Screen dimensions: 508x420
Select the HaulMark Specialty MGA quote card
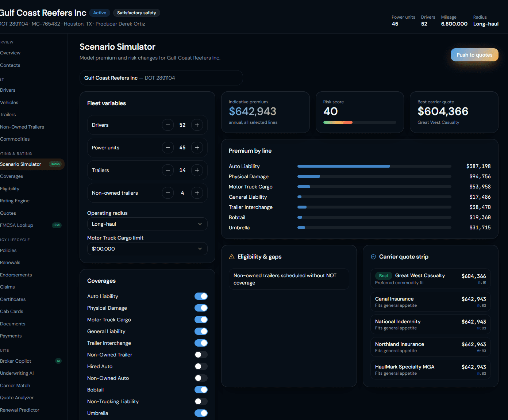[431, 370]
